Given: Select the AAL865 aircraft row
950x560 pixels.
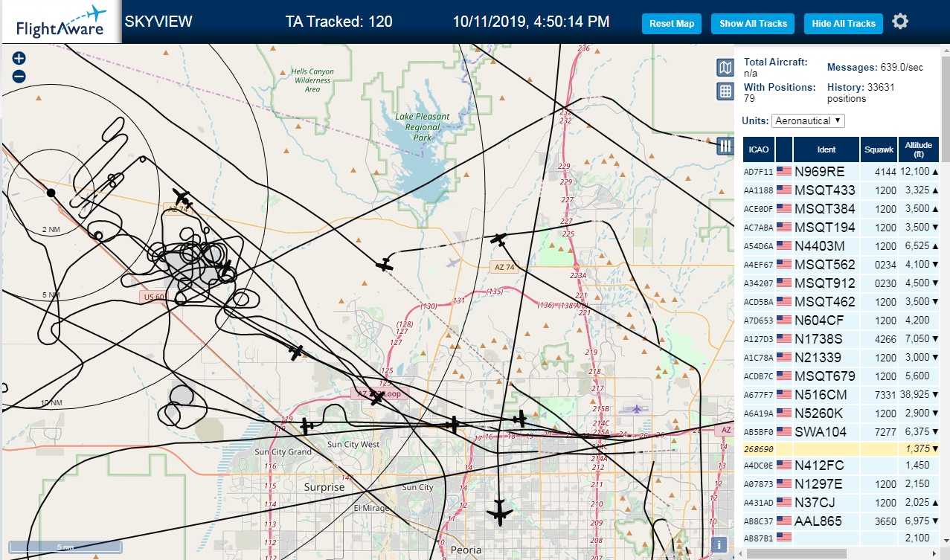Looking at the screenshot, I should point(841,521).
